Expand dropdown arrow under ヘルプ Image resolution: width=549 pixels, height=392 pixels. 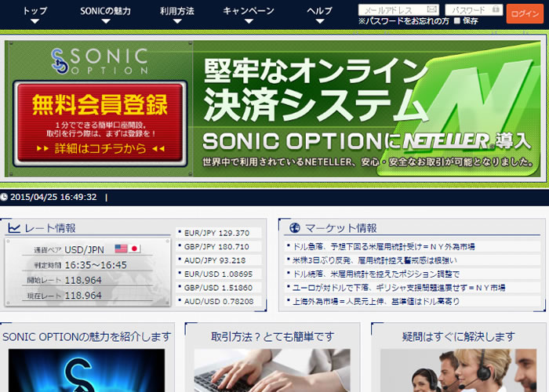pos(320,21)
